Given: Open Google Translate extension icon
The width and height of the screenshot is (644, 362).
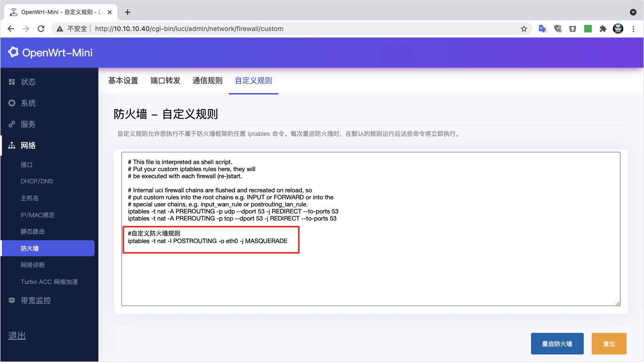Looking at the screenshot, I should (542, 29).
